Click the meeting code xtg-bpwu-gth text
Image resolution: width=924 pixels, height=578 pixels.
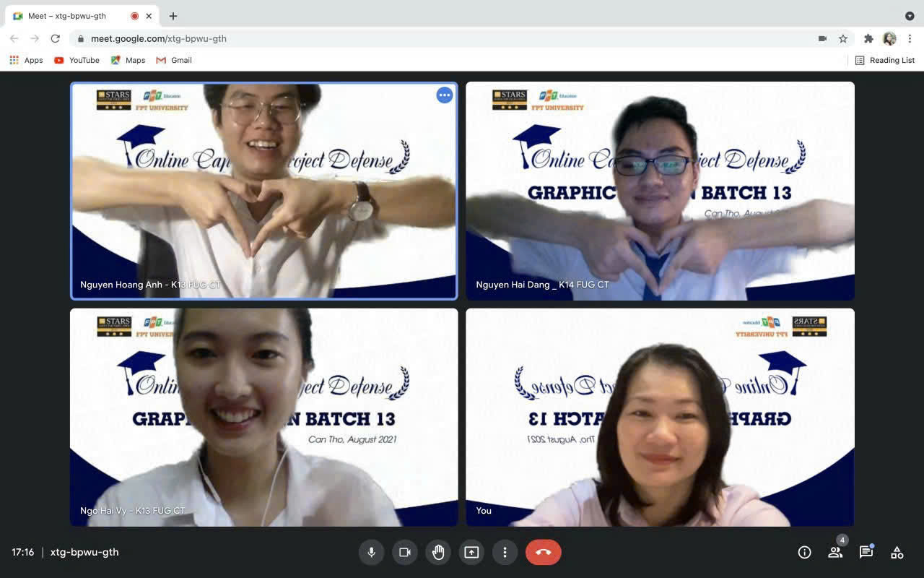84,552
